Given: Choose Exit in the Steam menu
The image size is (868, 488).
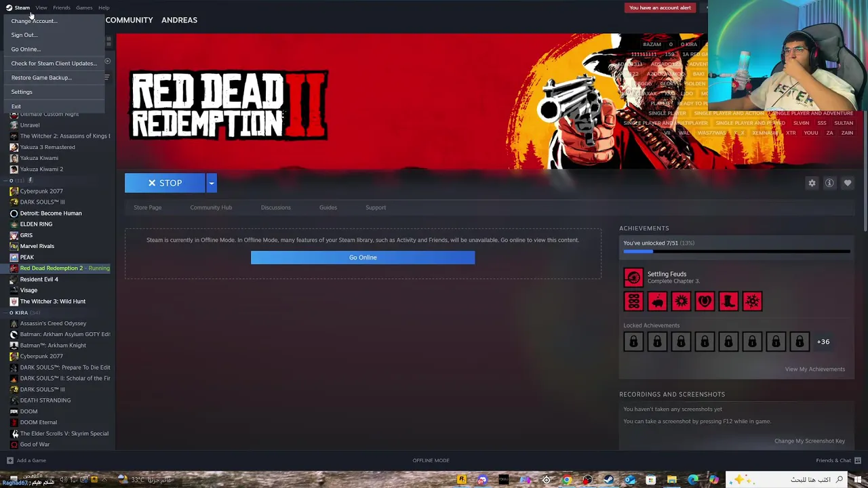Looking at the screenshot, I should pos(16,106).
